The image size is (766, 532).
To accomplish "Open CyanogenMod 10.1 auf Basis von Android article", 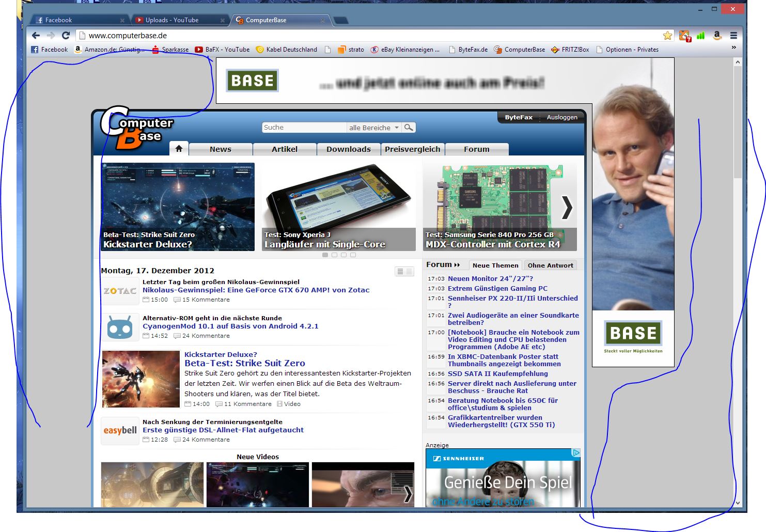I will [230, 326].
